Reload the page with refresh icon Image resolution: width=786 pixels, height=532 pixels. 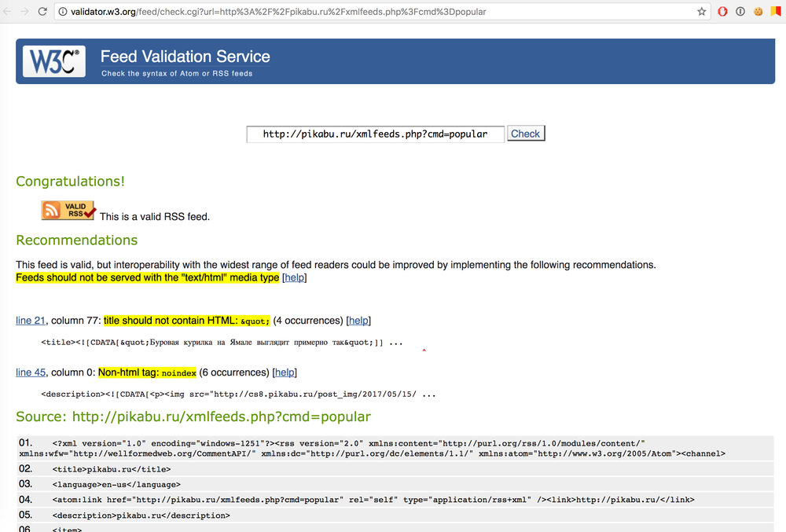pyautogui.click(x=42, y=12)
